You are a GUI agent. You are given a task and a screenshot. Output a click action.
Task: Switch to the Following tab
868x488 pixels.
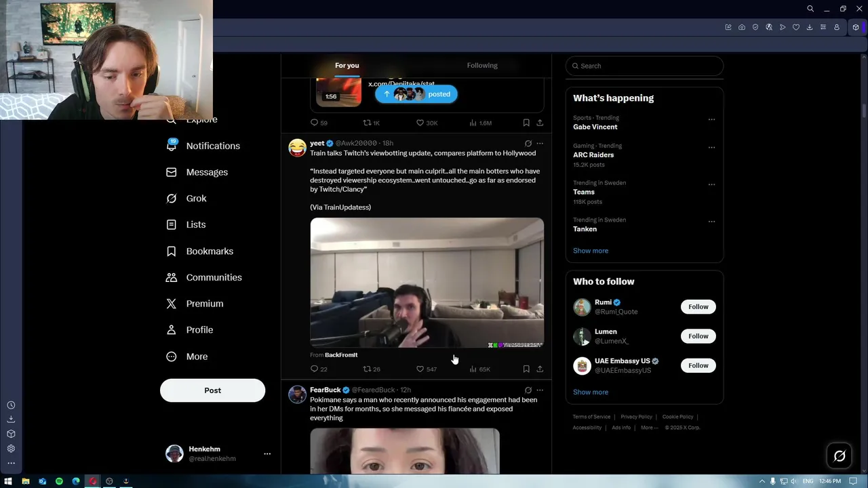click(482, 66)
